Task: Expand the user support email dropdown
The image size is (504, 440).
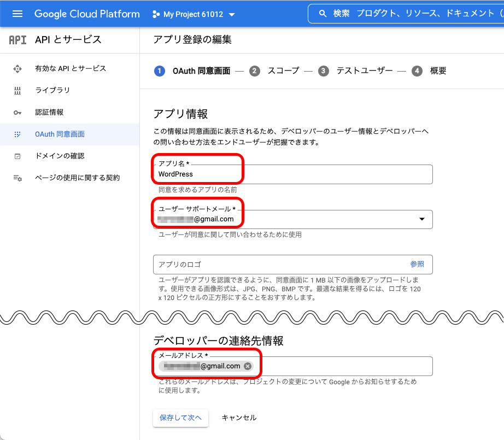Action: (421, 219)
